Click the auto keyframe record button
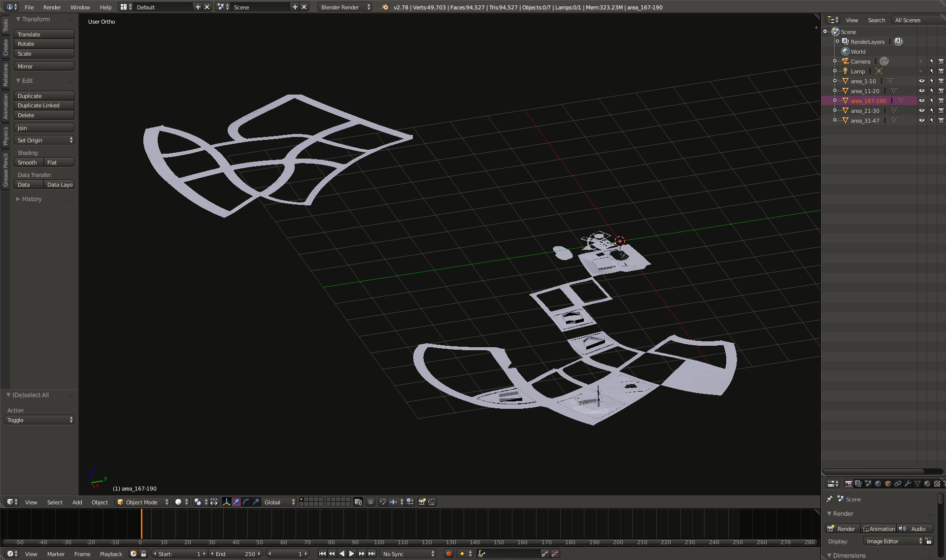 448,554
